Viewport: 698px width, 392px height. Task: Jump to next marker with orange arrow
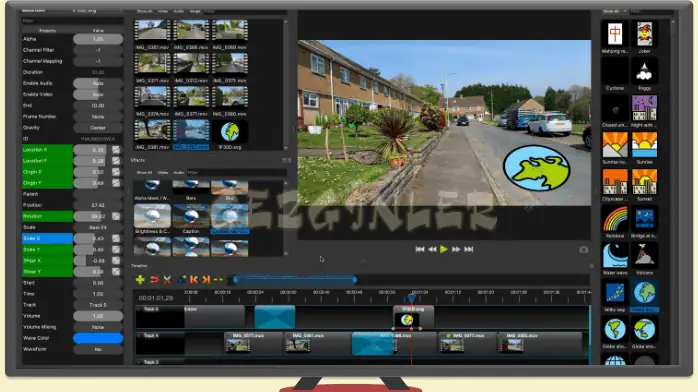coord(206,279)
